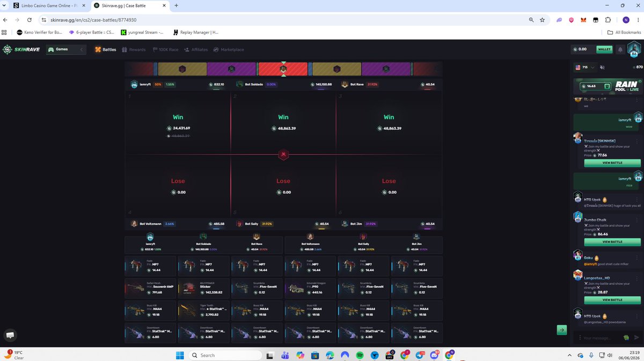This screenshot has height=361, width=644.
Task: Select the Bot Soldado player column header
Action: pyautogui.click(x=203, y=241)
